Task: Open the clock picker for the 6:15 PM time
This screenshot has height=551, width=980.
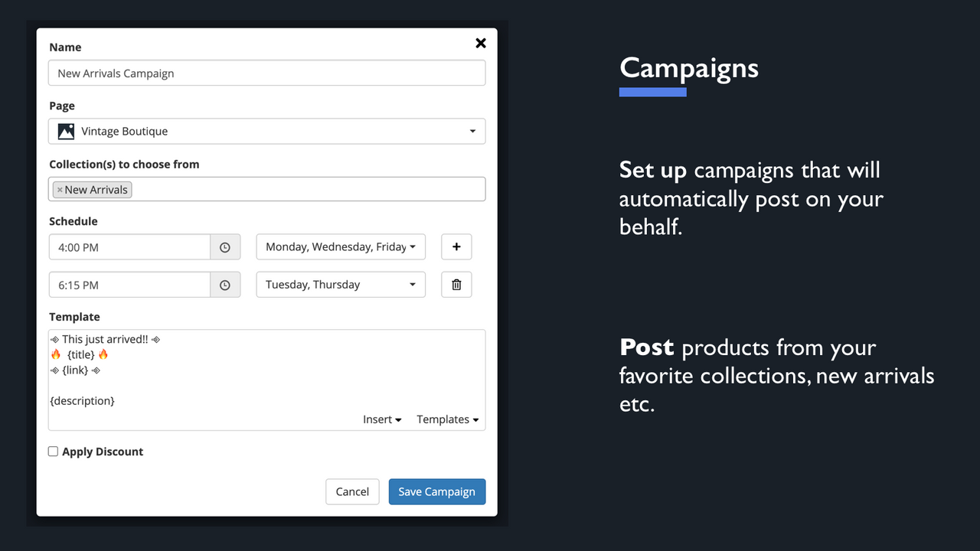Action: (x=226, y=284)
